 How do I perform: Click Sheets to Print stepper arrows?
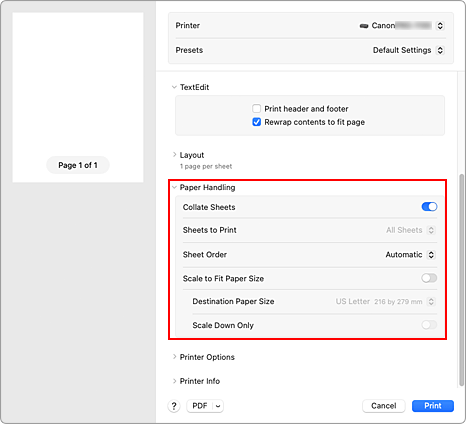(431, 230)
